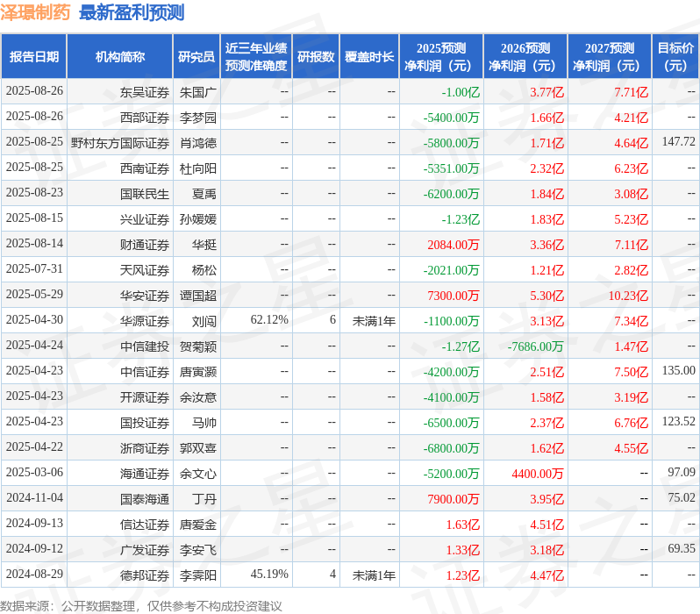700x614 pixels.
Task: Click the date 2025-05-29
Action: (x=34, y=295)
